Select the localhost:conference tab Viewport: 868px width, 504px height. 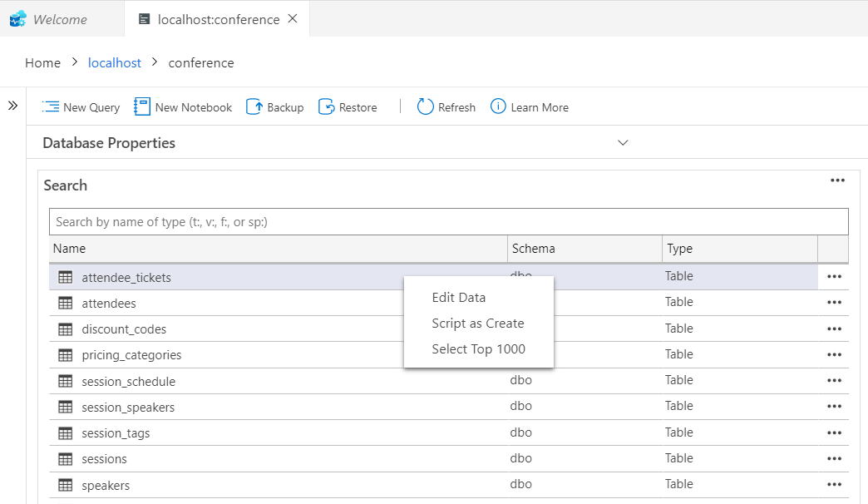[x=219, y=19]
